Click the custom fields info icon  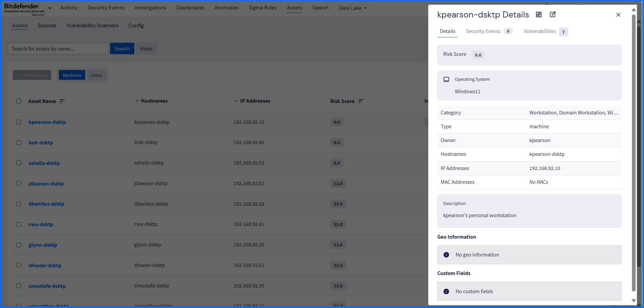[446, 292]
